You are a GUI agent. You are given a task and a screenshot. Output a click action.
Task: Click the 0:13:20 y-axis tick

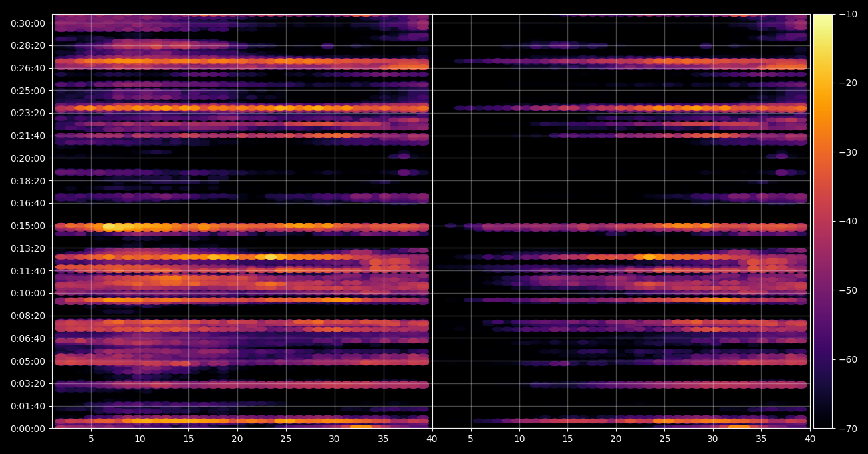[28, 248]
